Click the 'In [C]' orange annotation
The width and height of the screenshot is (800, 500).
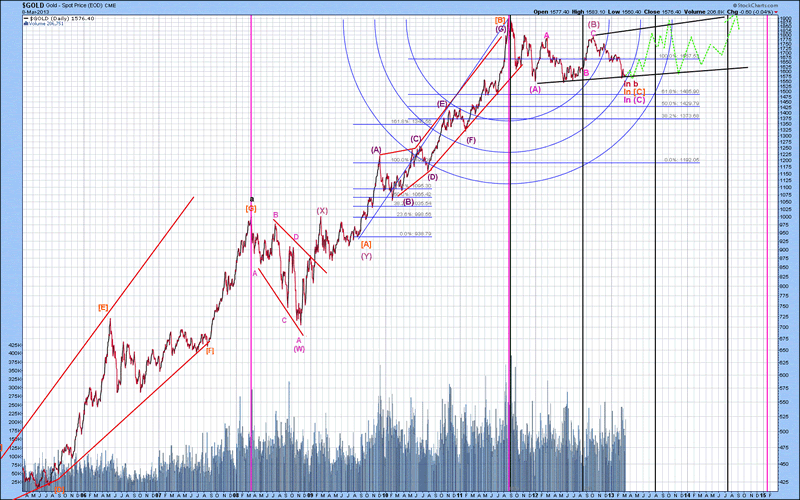(634, 92)
